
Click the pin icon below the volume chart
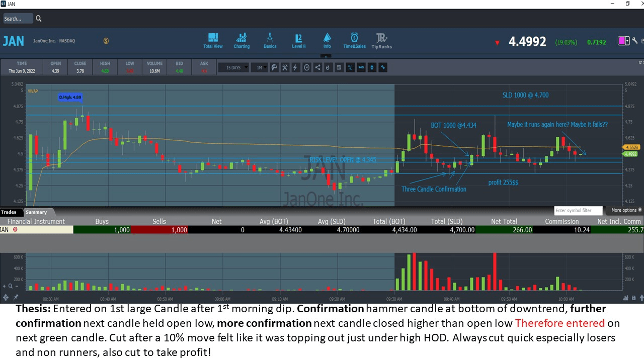coord(16,297)
